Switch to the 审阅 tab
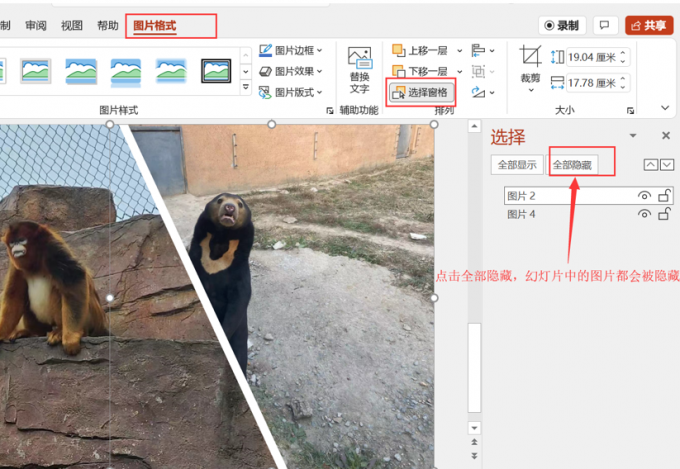The image size is (680, 469). pyautogui.click(x=36, y=26)
